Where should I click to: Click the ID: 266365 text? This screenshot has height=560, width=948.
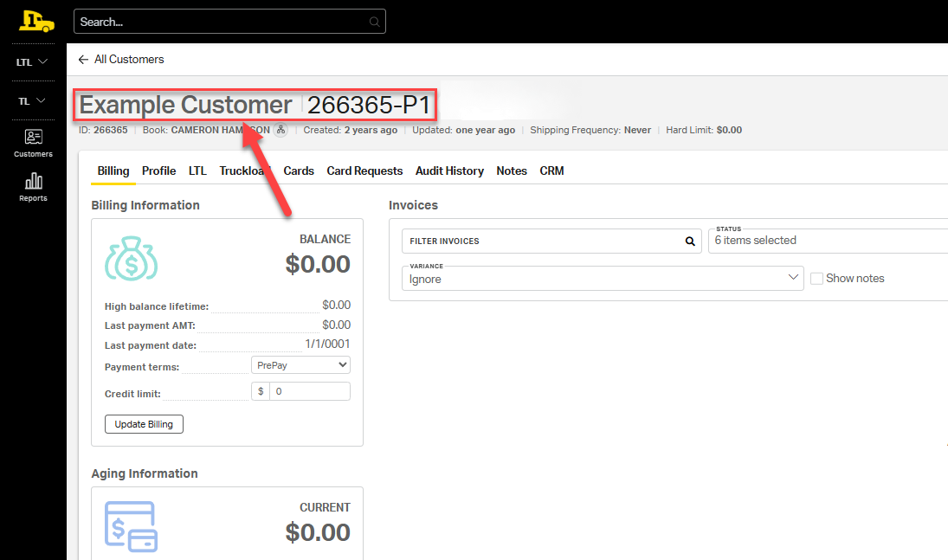(x=103, y=130)
